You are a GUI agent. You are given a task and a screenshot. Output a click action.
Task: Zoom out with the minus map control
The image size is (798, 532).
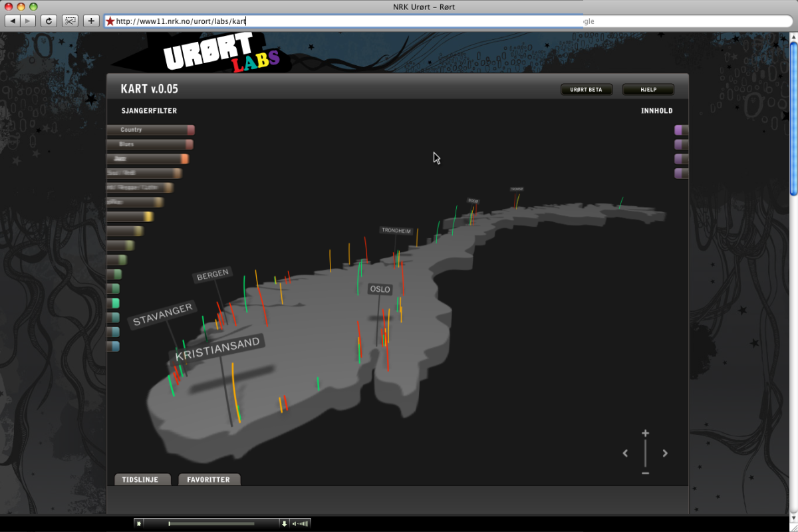point(645,473)
